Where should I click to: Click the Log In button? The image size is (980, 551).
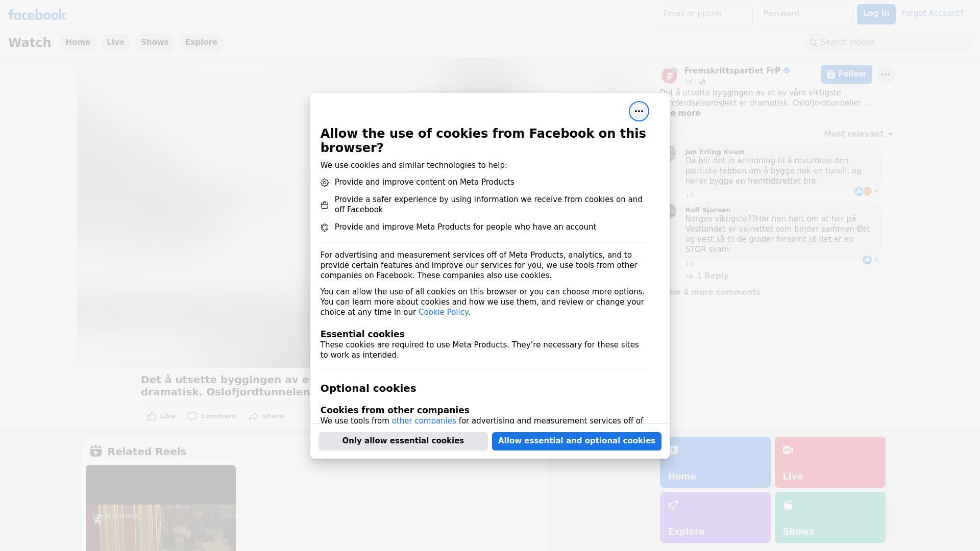[876, 14]
